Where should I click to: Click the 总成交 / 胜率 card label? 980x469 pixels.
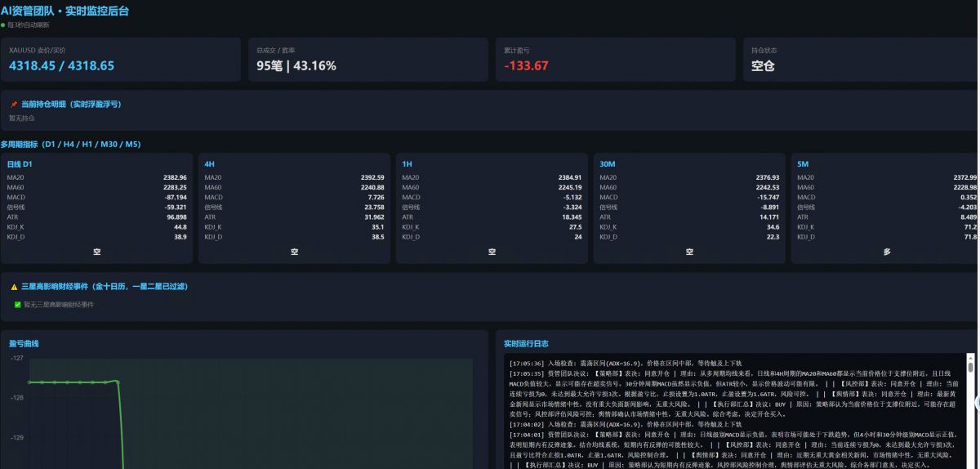(x=275, y=50)
